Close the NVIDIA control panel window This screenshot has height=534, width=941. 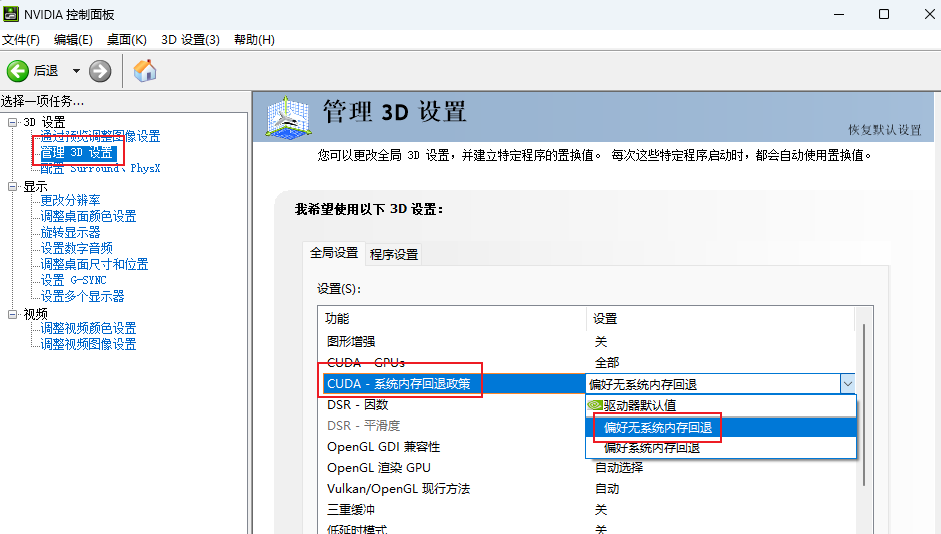[x=929, y=14]
